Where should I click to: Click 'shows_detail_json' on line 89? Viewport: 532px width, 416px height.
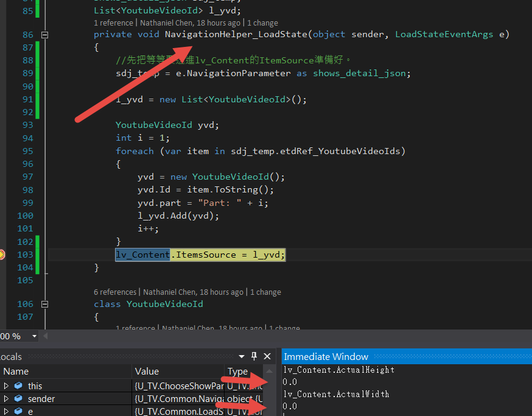(x=359, y=73)
